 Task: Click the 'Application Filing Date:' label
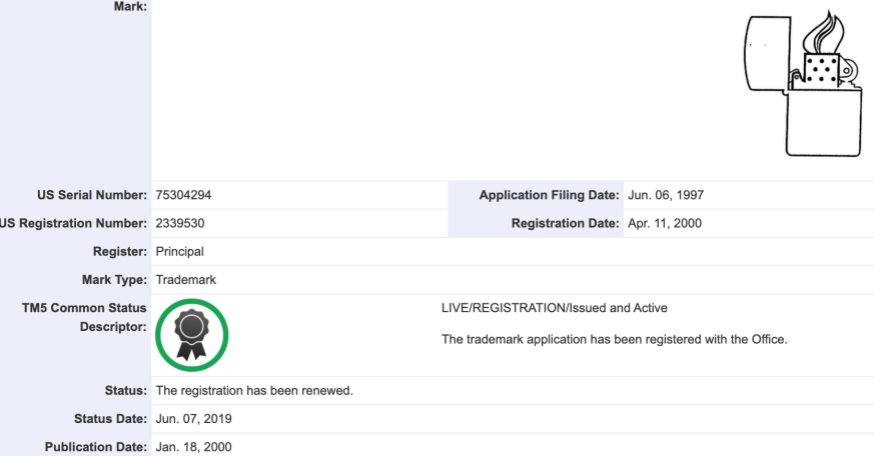pyautogui.click(x=549, y=195)
